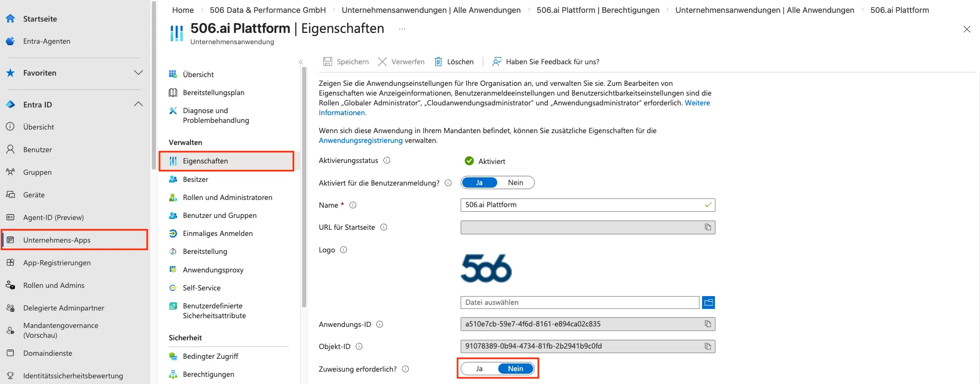Image resolution: width=980 pixels, height=384 pixels.
Task: Select Eigenschaften in the Verwalten menu
Action: (226, 161)
